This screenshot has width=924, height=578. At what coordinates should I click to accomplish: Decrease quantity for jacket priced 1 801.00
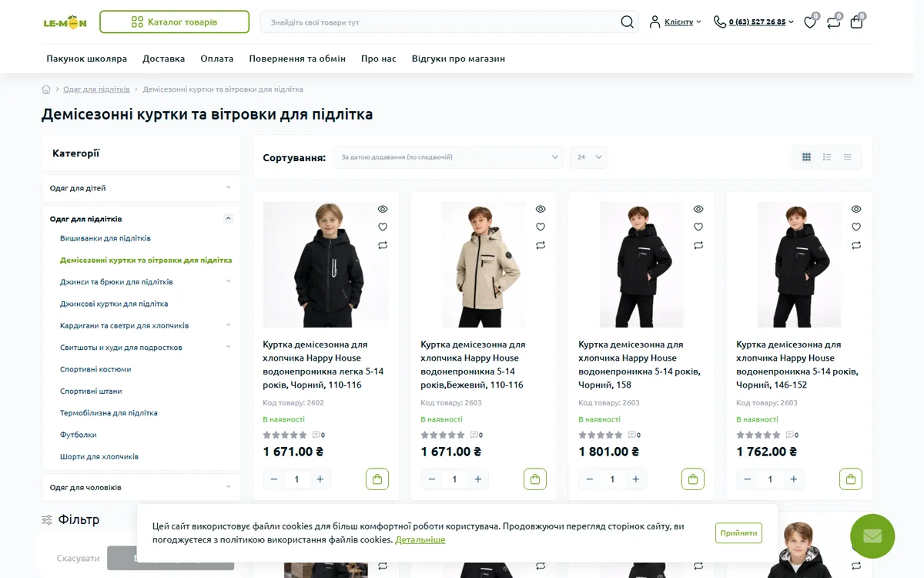(590, 479)
